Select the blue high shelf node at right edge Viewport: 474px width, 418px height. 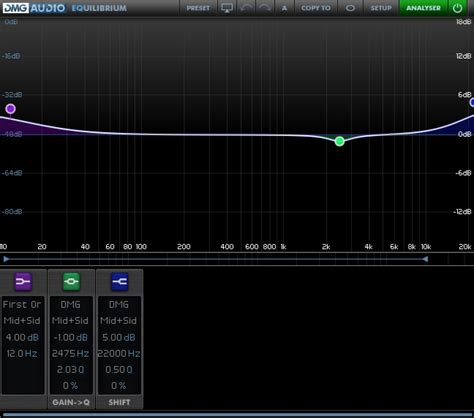(472, 102)
